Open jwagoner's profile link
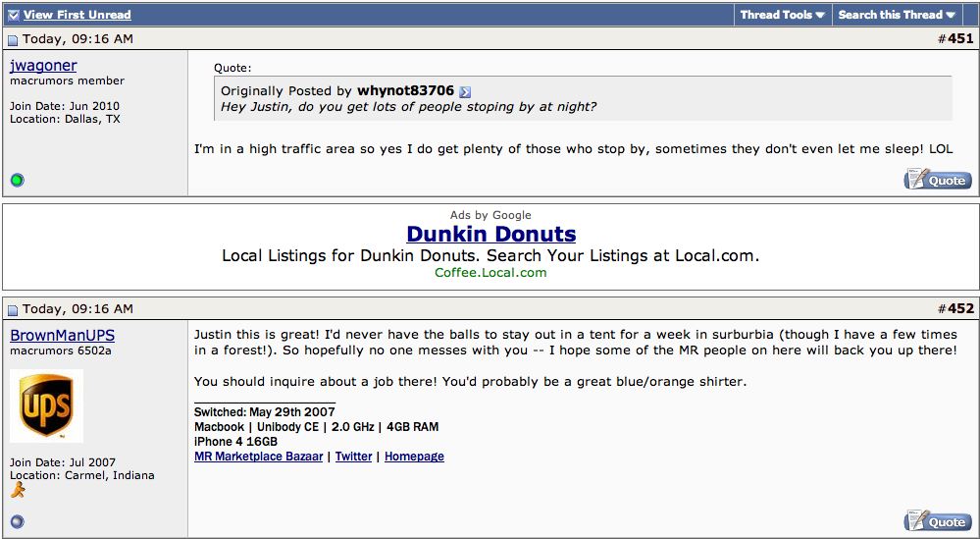This screenshot has width=980, height=539. coord(43,65)
